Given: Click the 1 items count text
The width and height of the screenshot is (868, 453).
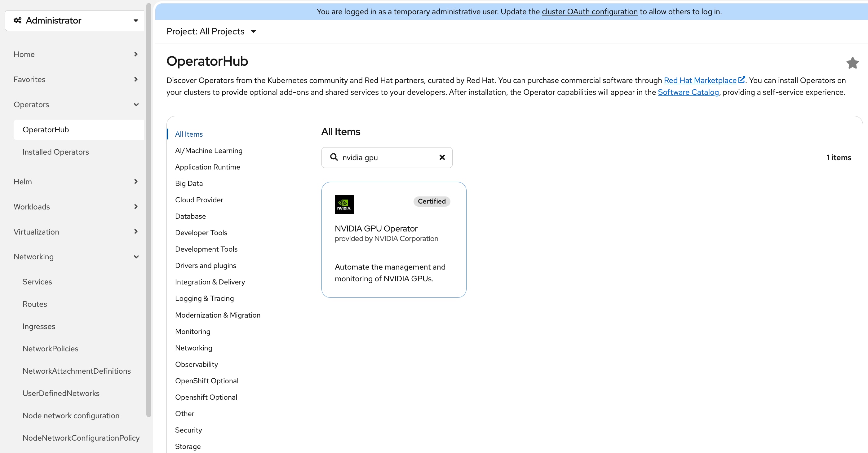Looking at the screenshot, I should pyautogui.click(x=839, y=157).
